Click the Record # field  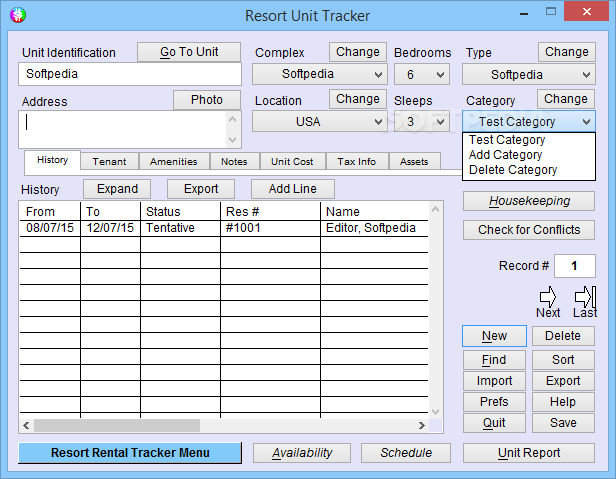pyautogui.click(x=575, y=266)
